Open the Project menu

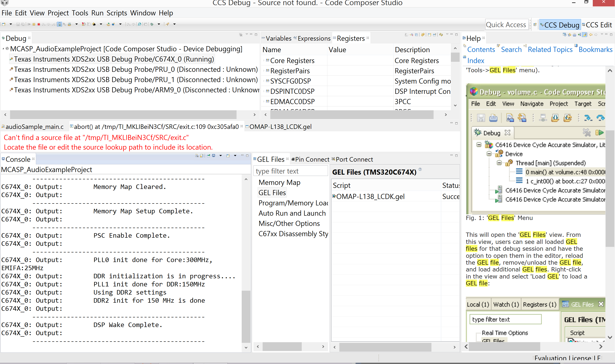[58, 13]
